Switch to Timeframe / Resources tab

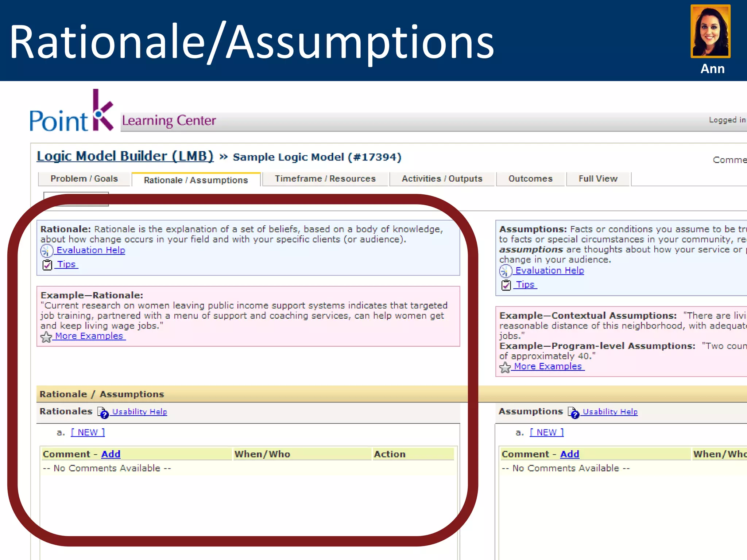pyautogui.click(x=325, y=179)
